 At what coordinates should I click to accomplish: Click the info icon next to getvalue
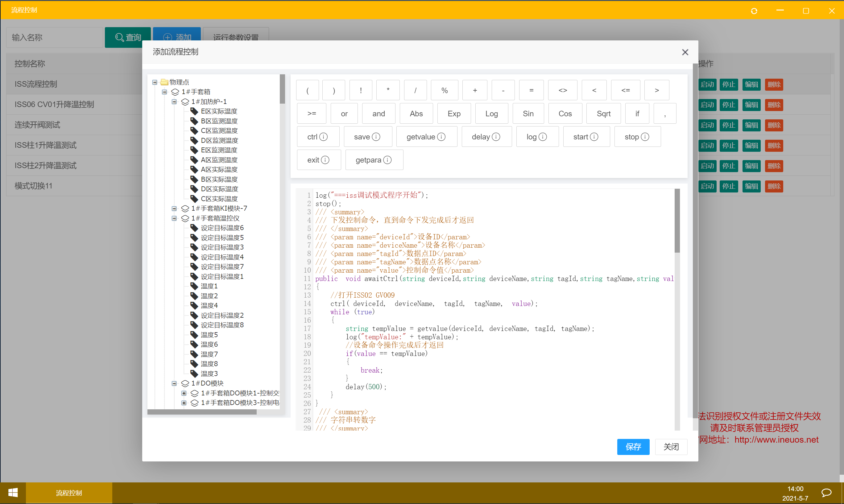click(x=441, y=137)
